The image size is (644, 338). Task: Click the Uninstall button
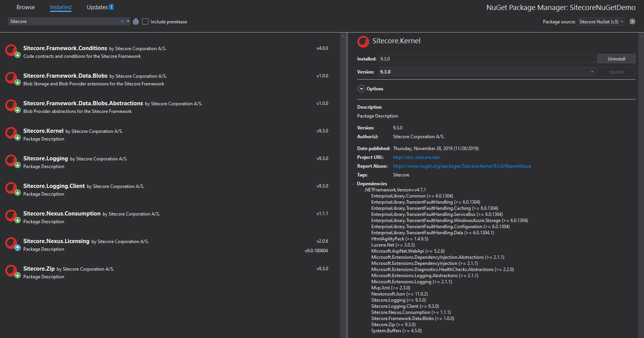616,59
